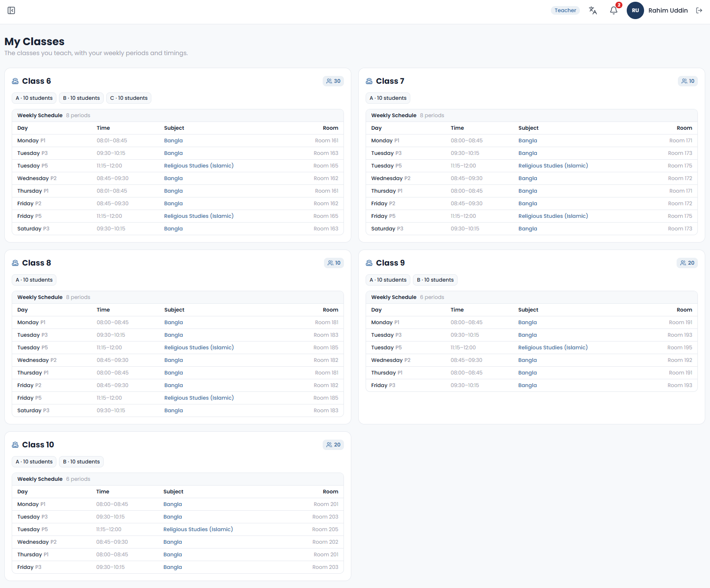Open Religious Studies link in Class 9 schedule
This screenshot has width=710, height=588.
click(553, 348)
